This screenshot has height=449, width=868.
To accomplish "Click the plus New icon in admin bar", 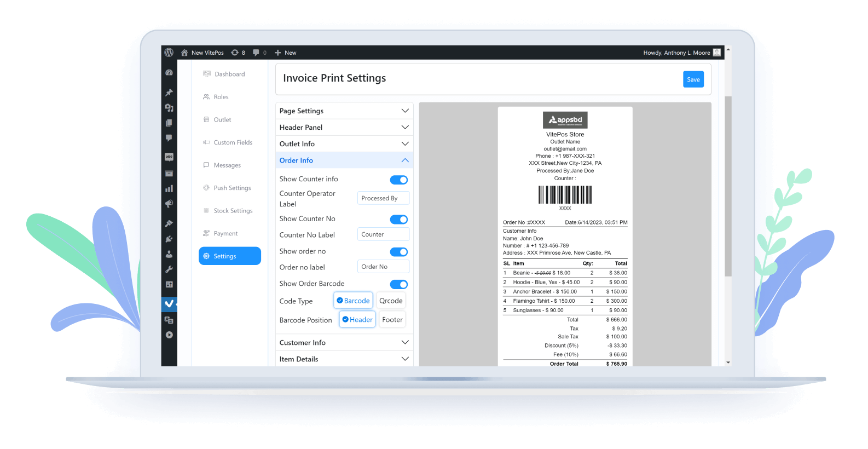I will click(277, 53).
